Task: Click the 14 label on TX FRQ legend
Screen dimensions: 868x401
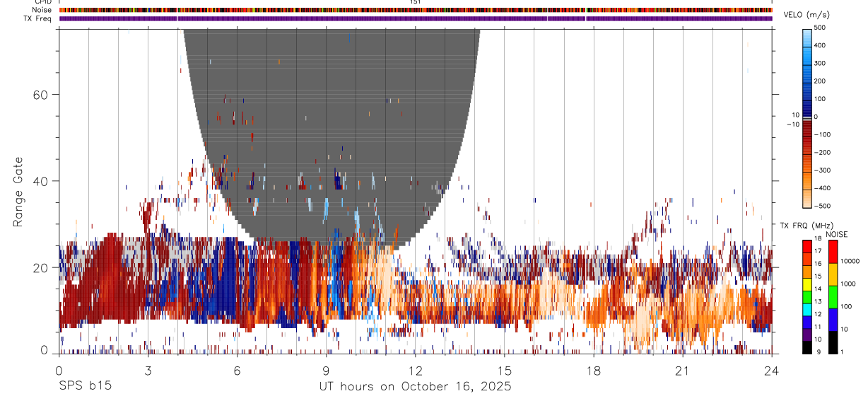Action: pyautogui.click(x=817, y=289)
